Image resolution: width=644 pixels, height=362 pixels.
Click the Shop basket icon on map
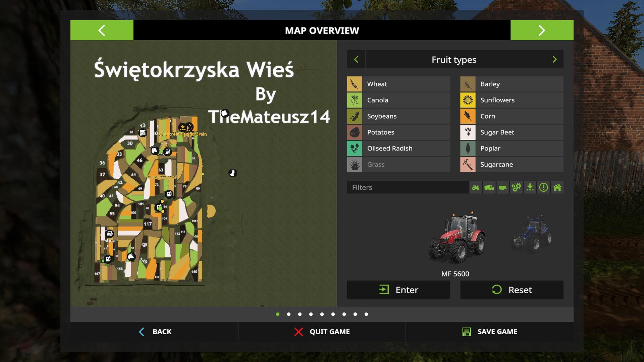[110, 234]
